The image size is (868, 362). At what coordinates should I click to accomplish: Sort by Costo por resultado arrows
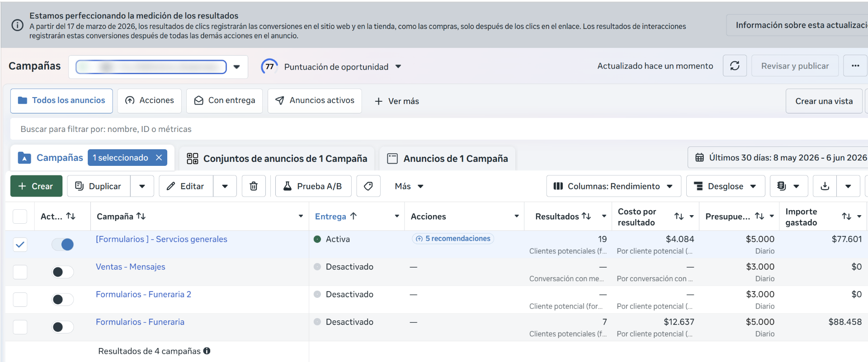pos(679,216)
